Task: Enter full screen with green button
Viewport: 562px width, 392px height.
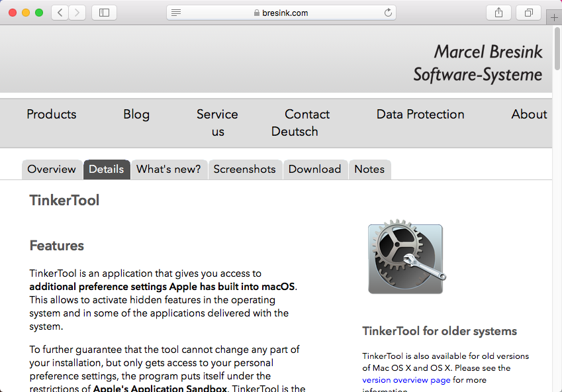Action: (39, 13)
